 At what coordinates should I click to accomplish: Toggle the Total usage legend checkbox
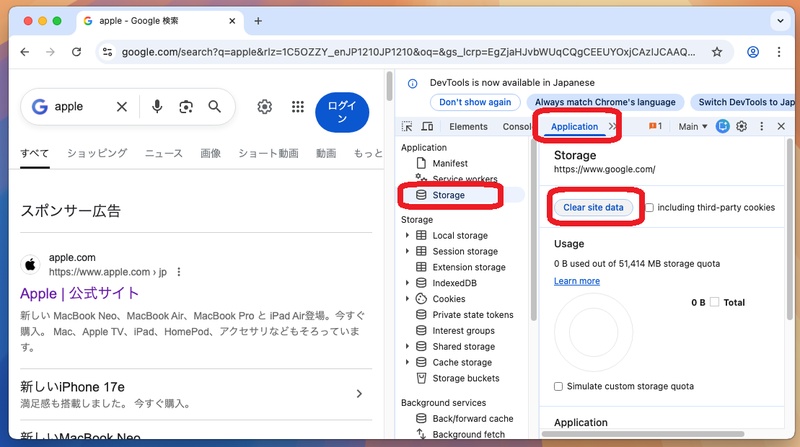[714, 302]
